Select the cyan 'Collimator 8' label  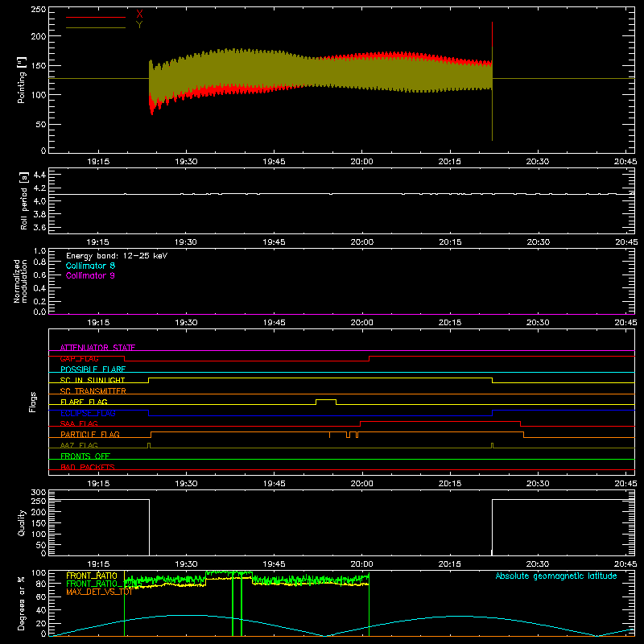[x=90, y=266]
